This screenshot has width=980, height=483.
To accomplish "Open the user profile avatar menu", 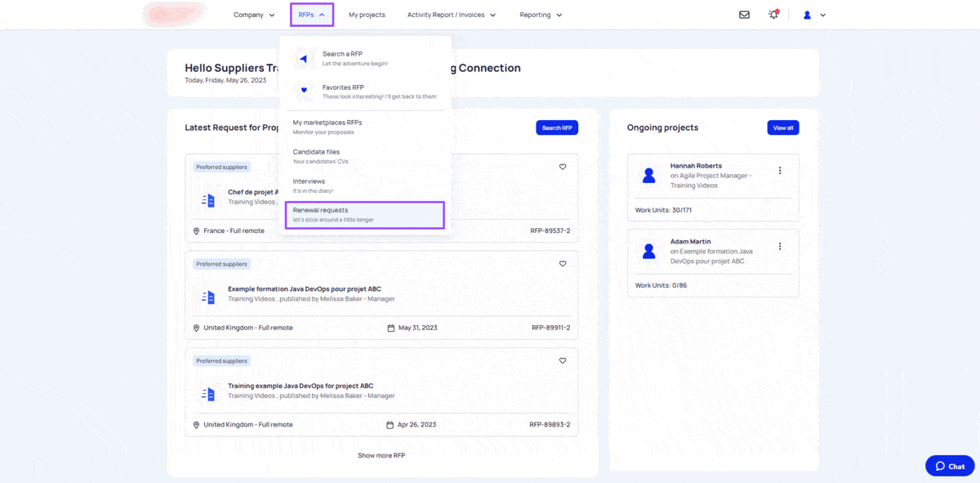I will (807, 15).
